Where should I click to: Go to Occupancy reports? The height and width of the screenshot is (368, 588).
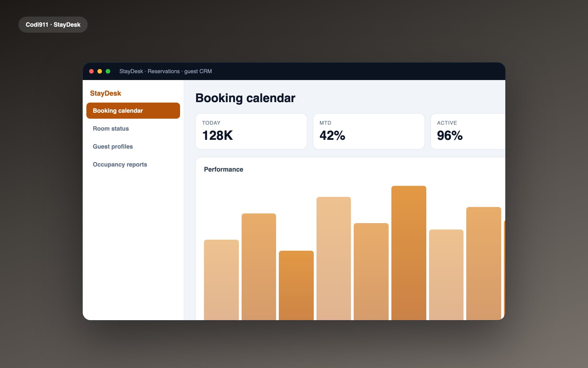(x=133, y=164)
